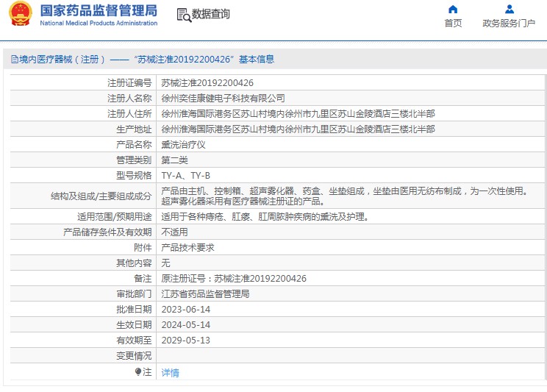547x392 pixels.
Task: Click the 管理类别 row label
Action: [x=134, y=160]
